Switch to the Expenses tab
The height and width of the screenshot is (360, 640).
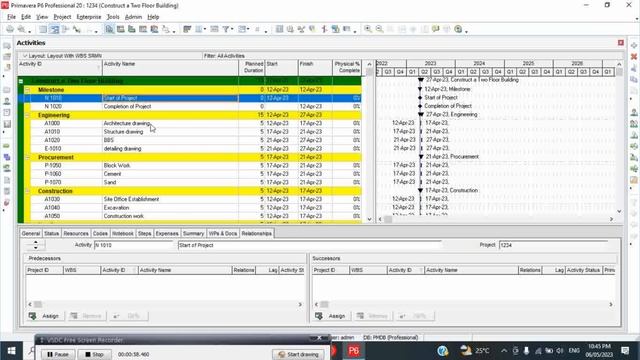(x=167, y=233)
